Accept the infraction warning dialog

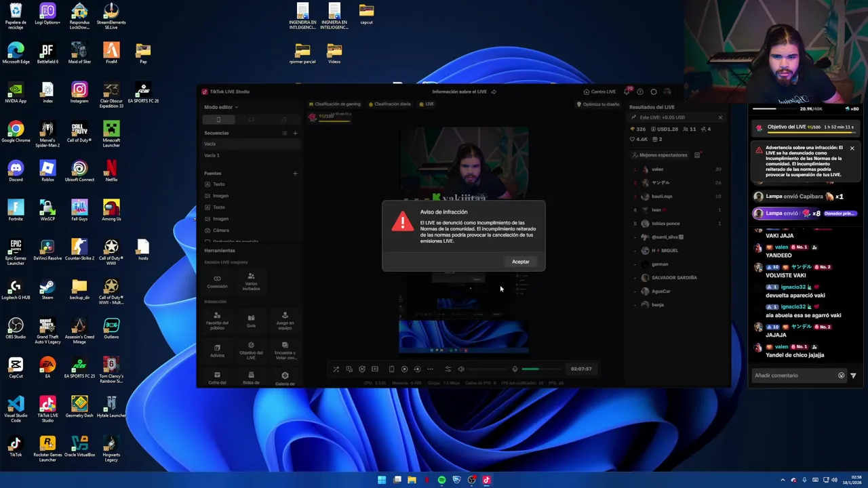(520, 262)
